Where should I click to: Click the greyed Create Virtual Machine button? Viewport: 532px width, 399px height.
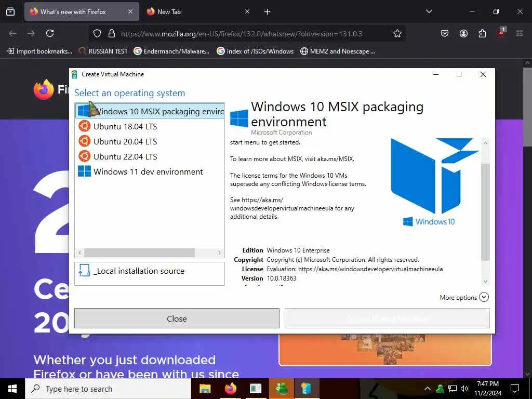(x=387, y=318)
